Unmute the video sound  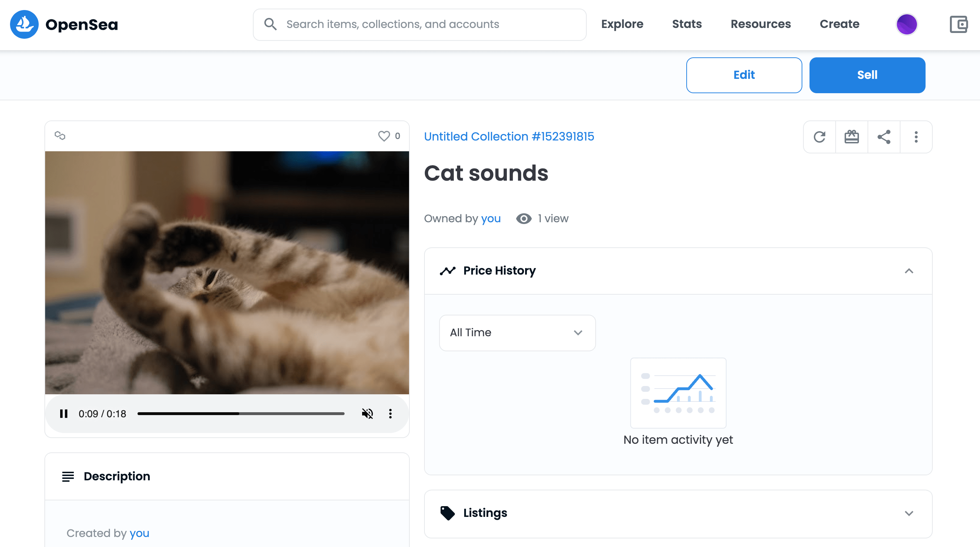367,414
